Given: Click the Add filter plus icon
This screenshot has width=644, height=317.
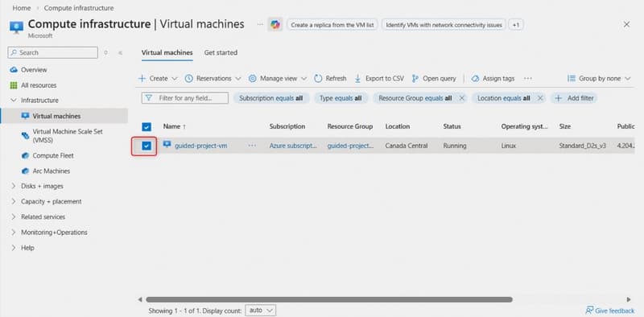Looking at the screenshot, I should point(559,98).
